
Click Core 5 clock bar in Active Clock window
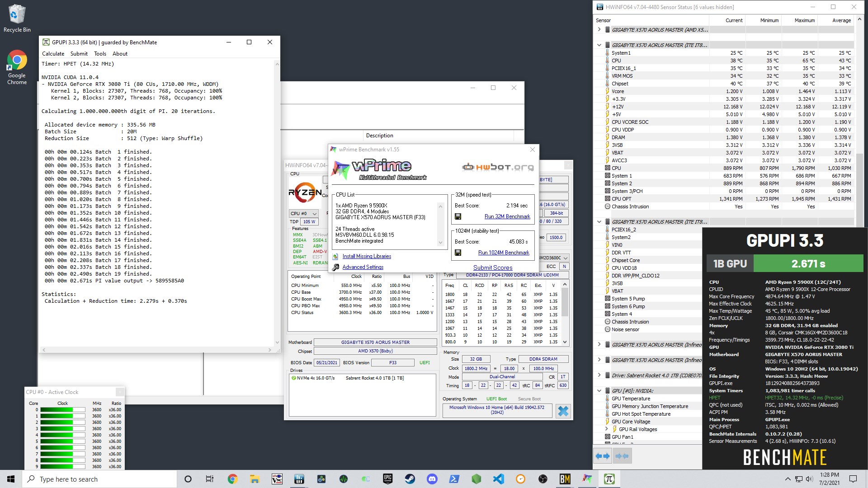(x=62, y=441)
